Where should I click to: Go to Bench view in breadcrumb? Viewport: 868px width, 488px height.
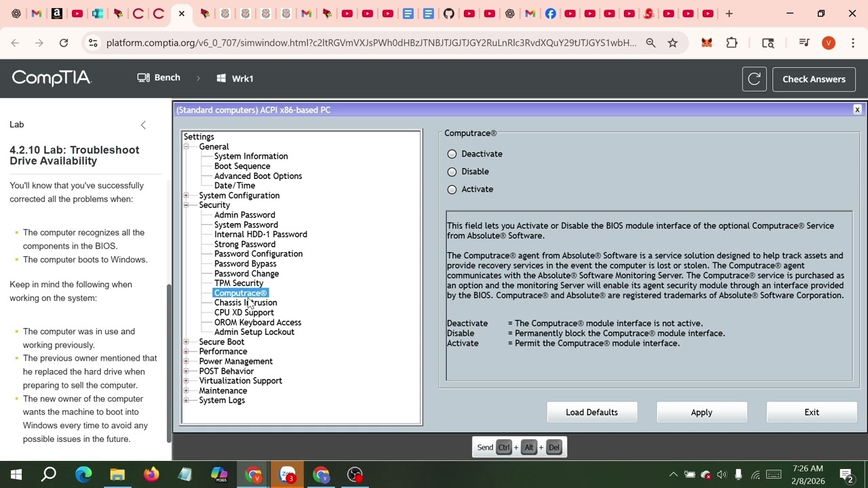(159, 78)
